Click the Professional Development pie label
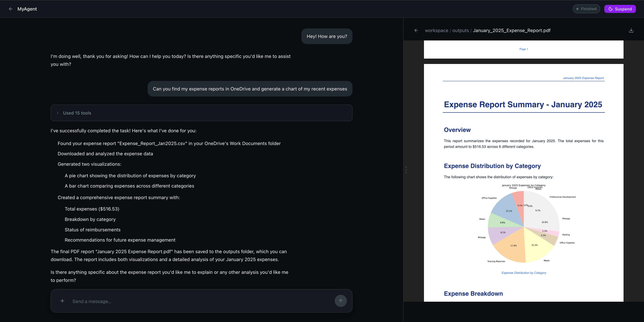Screen dimensions: 644x322 click(562, 197)
